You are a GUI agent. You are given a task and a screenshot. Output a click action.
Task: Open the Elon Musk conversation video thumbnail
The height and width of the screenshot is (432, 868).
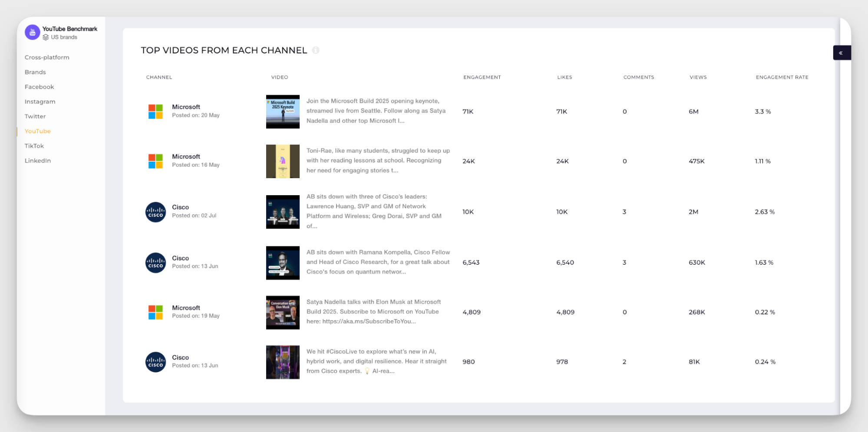pyautogui.click(x=283, y=312)
